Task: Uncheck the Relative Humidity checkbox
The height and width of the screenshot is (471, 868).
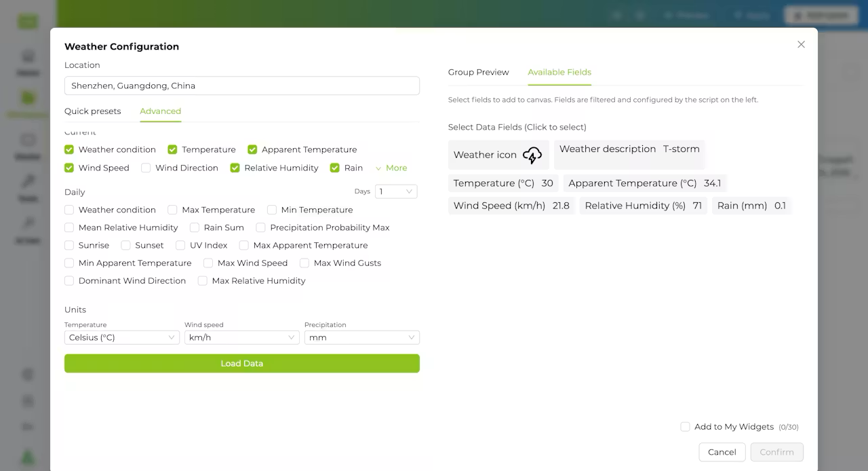Action: click(235, 168)
